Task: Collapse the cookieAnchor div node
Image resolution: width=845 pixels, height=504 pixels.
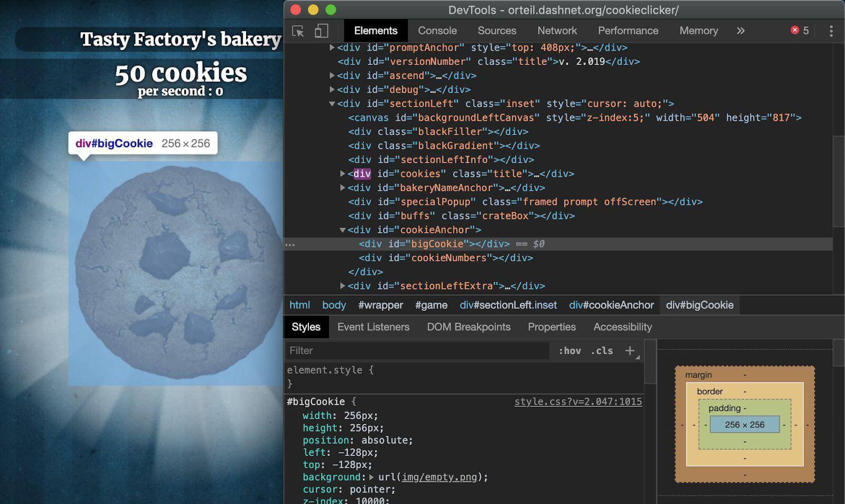Action: coord(342,230)
